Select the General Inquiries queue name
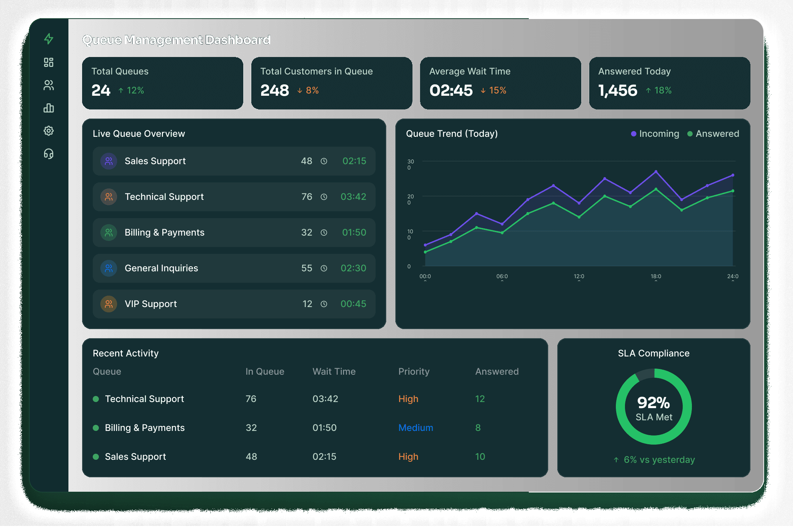This screenshot has width=793, height=532. tap(161, 268)
